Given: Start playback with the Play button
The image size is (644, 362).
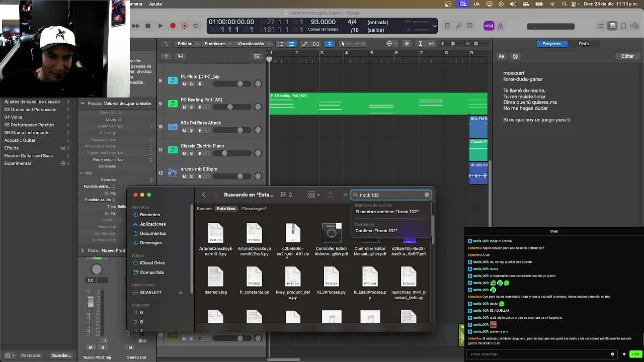Looking at the screenshot, I should (x=160, y=26).
